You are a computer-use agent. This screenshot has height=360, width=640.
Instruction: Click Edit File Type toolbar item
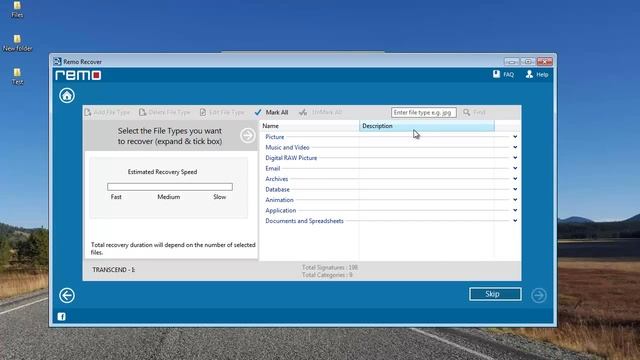[x=222, y=112]
